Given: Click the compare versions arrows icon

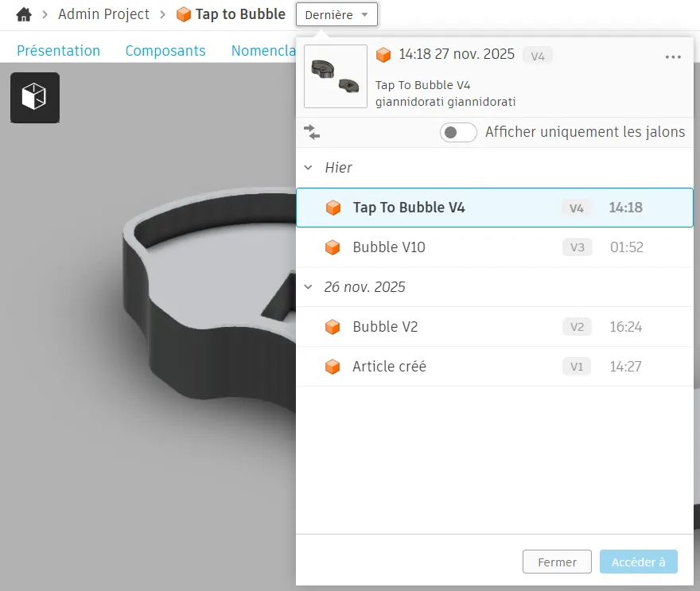Looking at the screenshot, I should tap(312, 132).
